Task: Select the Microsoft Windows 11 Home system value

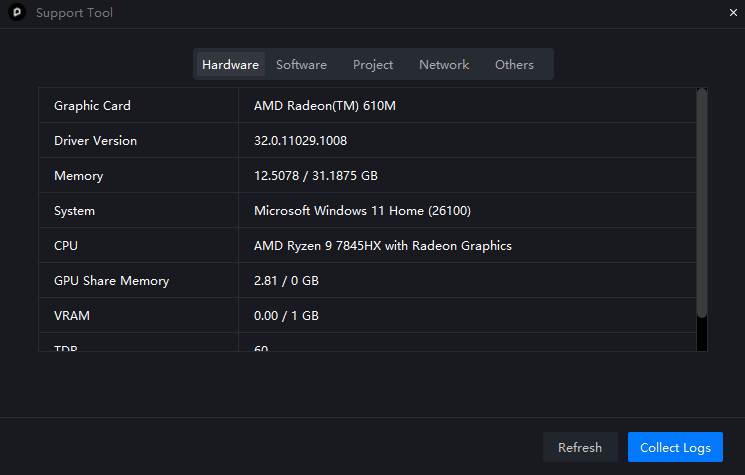Action: (x=362, y=210)
